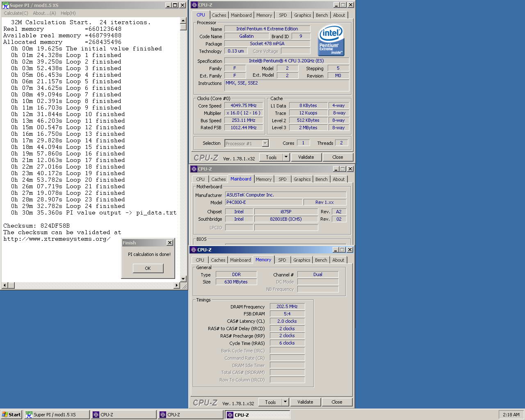
Task: Click the Channel # Dual value
Action: pyautogui.click(x=318, y=274)
